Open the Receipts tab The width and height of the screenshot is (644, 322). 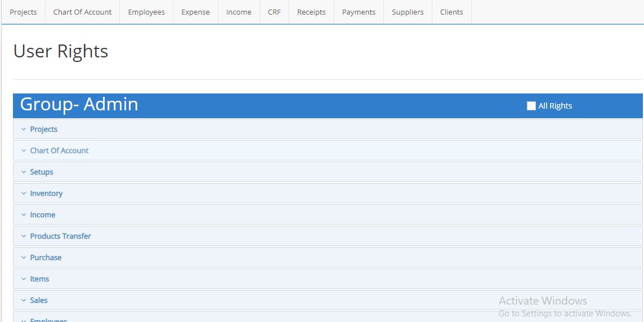click(311, 12)
